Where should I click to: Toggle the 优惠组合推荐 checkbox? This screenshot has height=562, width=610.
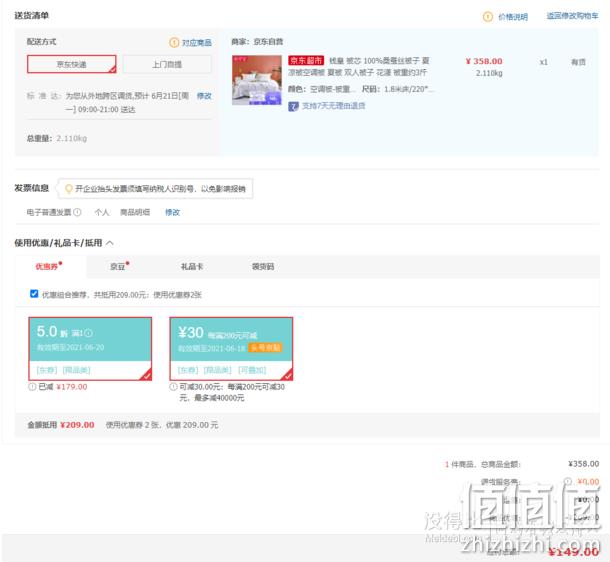34,294
